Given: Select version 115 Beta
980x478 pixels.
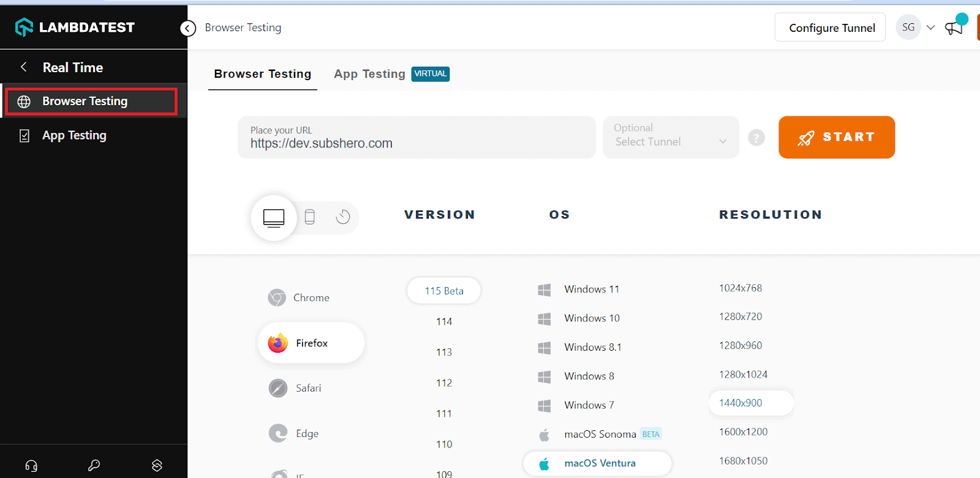Looking at the screenshot, I should point(444,291).
